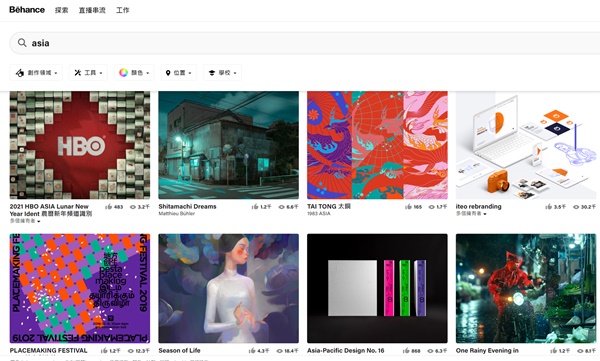Click the school graduation cap icon

click(212, 73)
